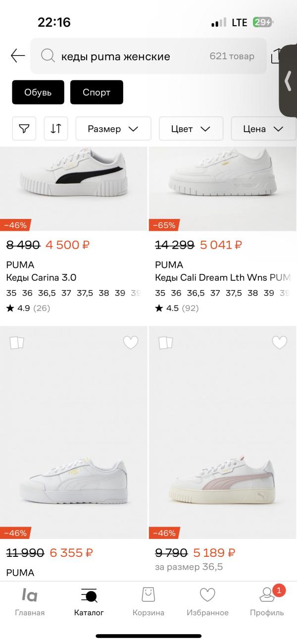297x644 pixels.
Task: Tap the compare icon on white Puma sneaker
Action: click(x=17, y=342)
